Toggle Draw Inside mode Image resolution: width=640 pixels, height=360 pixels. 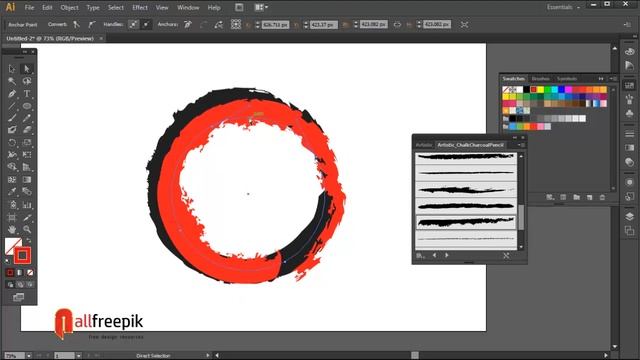tap(29, 284)
